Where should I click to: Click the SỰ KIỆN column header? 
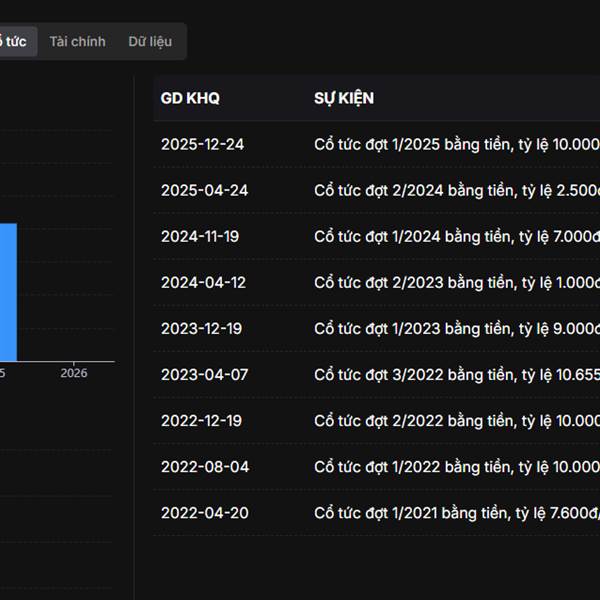point(344,98)
